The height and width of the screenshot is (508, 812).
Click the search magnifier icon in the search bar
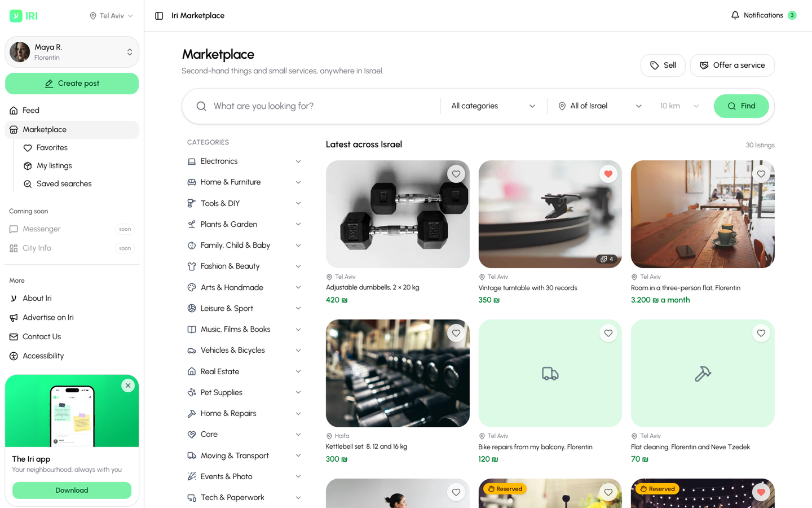pos(201,106)
